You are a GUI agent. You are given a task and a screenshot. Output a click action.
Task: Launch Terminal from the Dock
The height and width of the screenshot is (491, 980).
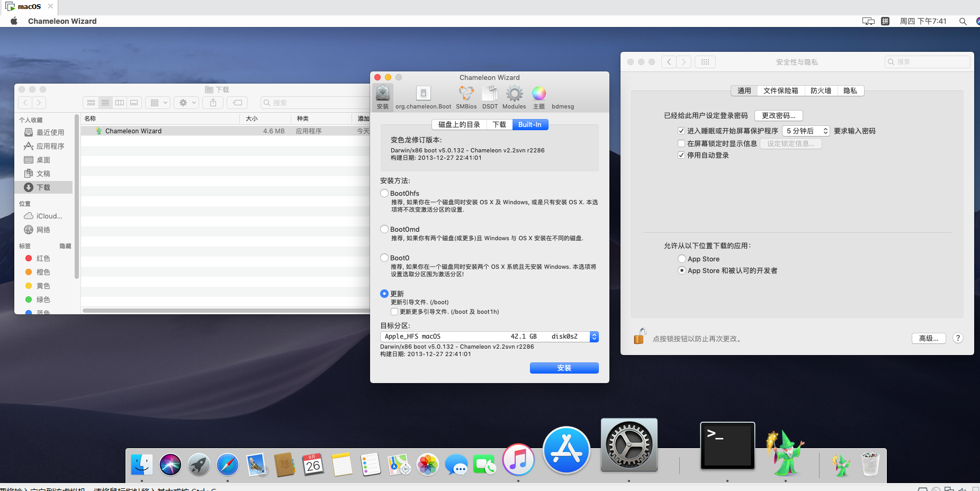pos(726,445)
